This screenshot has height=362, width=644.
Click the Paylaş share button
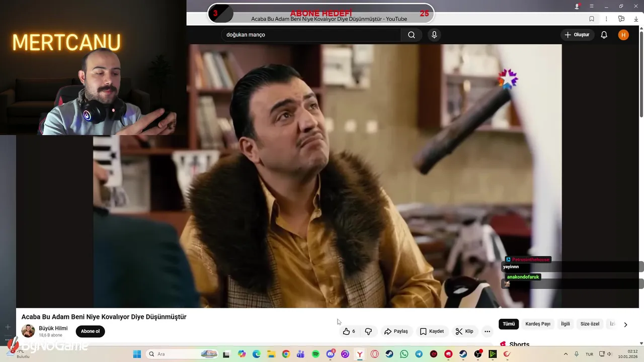pyautogui.click(x=396, y=331)
